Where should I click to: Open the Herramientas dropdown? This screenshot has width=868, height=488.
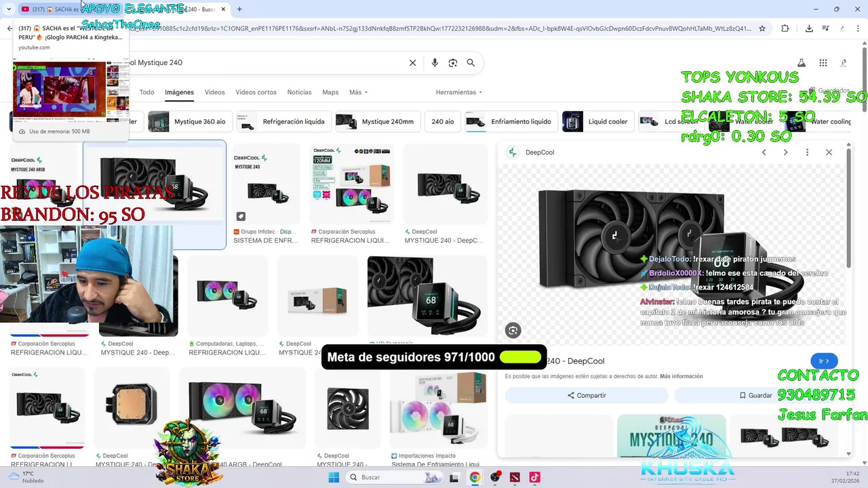459,92
